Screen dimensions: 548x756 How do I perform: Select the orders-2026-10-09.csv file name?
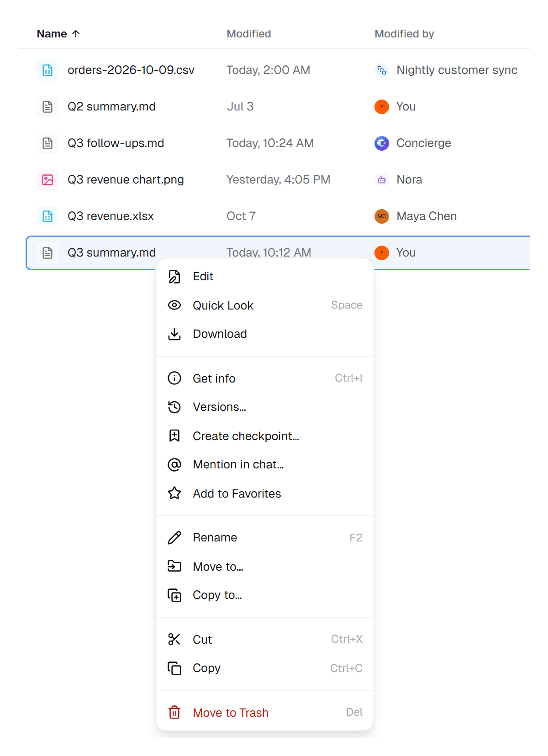point(131,70)
